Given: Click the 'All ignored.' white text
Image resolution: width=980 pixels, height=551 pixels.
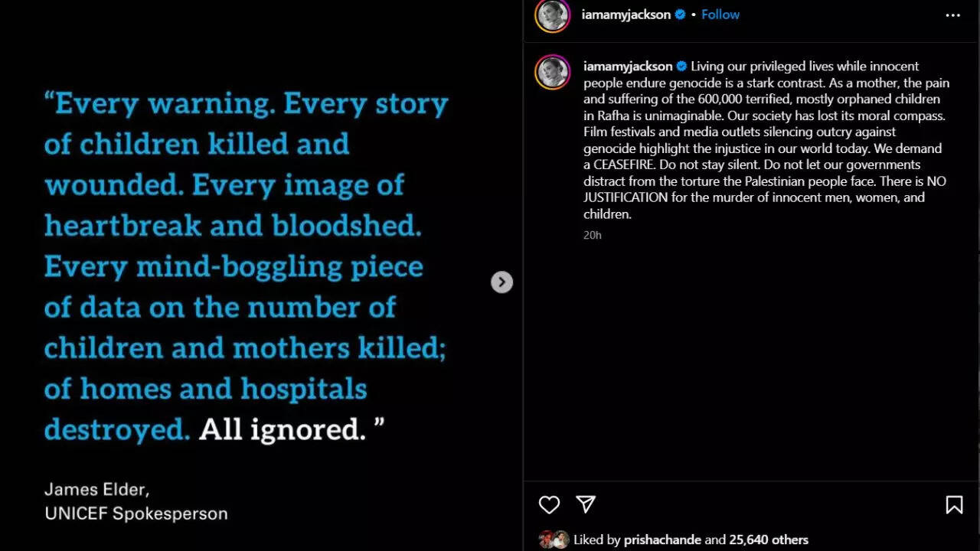Looking at the screenshot, I should [283, 429].
